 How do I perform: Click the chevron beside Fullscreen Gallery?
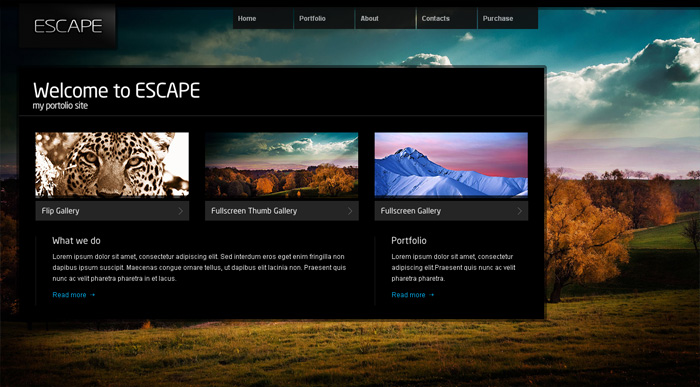click(x=520, y=211)
